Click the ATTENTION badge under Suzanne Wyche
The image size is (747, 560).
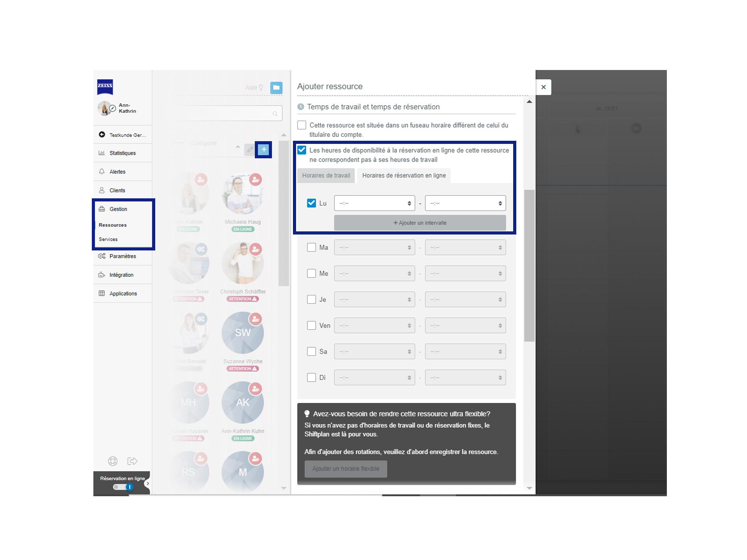tap(243, 369)
